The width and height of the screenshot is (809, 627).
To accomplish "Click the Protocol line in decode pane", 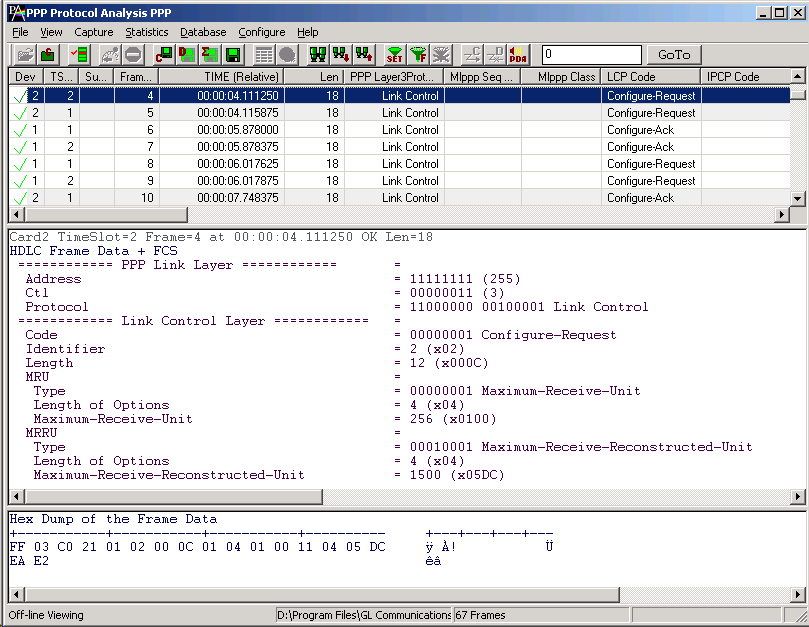I will point(337,307).
